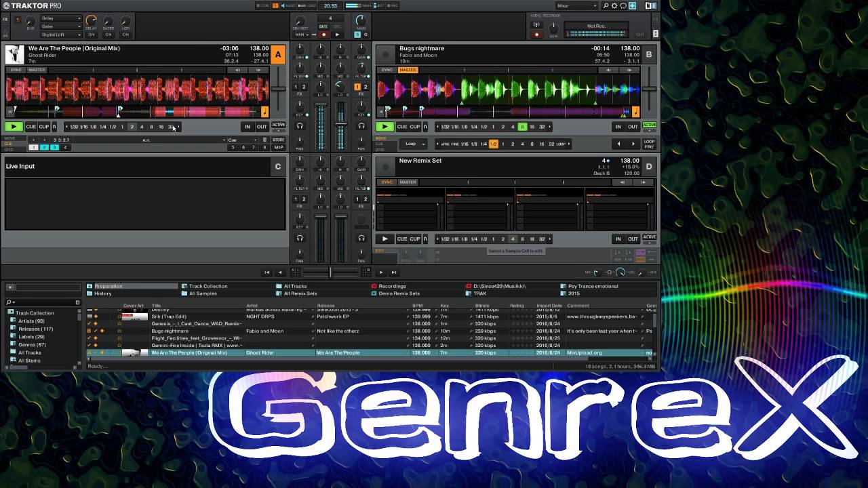Click the audio recorder broadcast icon
The height and width of the screenshot is (488, 868).
click(537, 25)
